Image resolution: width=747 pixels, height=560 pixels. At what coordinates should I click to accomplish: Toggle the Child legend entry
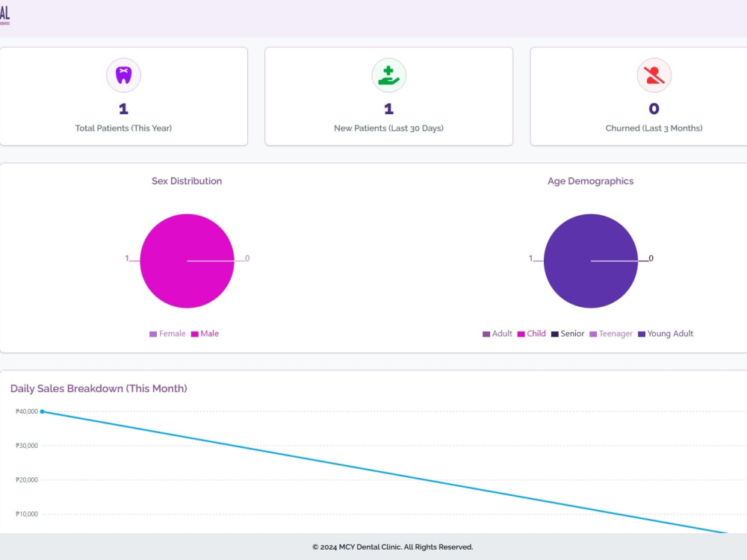coord(532,334)
